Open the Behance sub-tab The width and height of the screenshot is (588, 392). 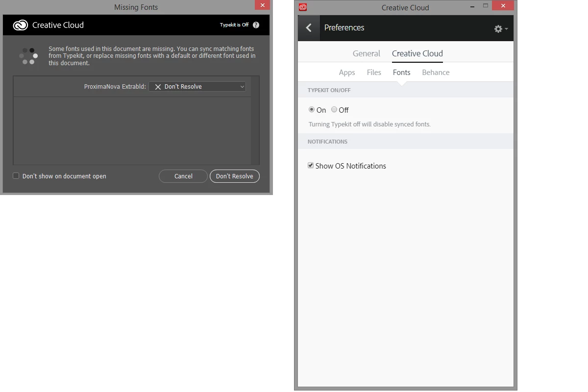coord(436,73)
